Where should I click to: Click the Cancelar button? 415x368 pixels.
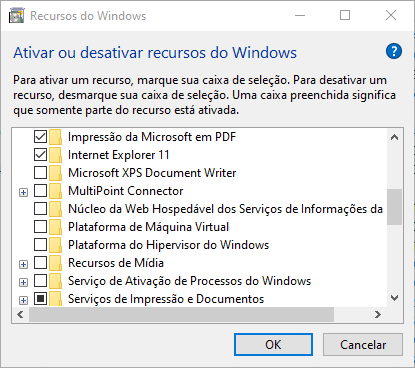coord(363,344)
